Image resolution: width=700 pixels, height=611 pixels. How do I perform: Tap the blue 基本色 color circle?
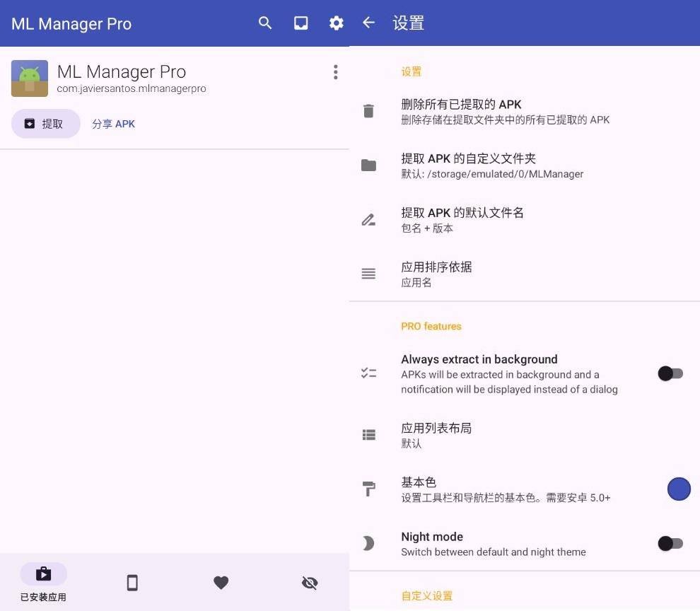[679, 489]
